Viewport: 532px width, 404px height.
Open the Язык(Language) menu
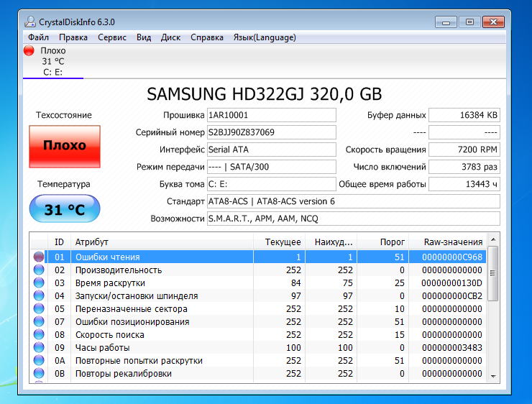(x=265, y=37)
